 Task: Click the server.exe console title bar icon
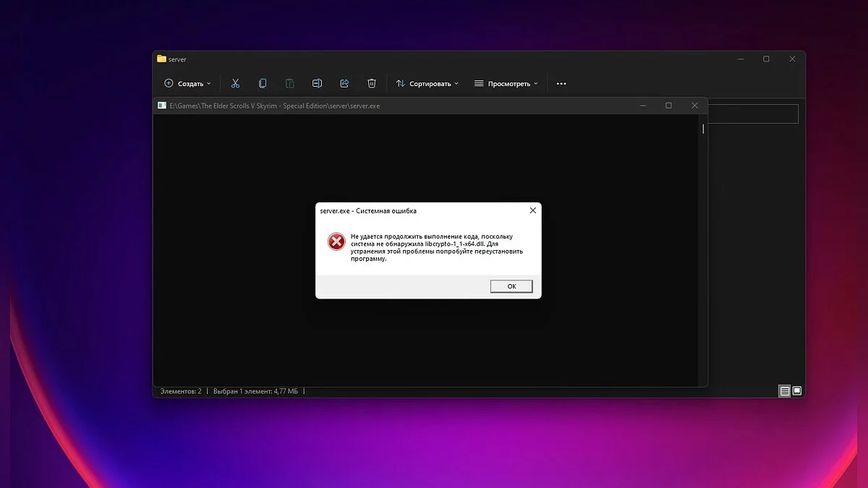click(162, 106)
